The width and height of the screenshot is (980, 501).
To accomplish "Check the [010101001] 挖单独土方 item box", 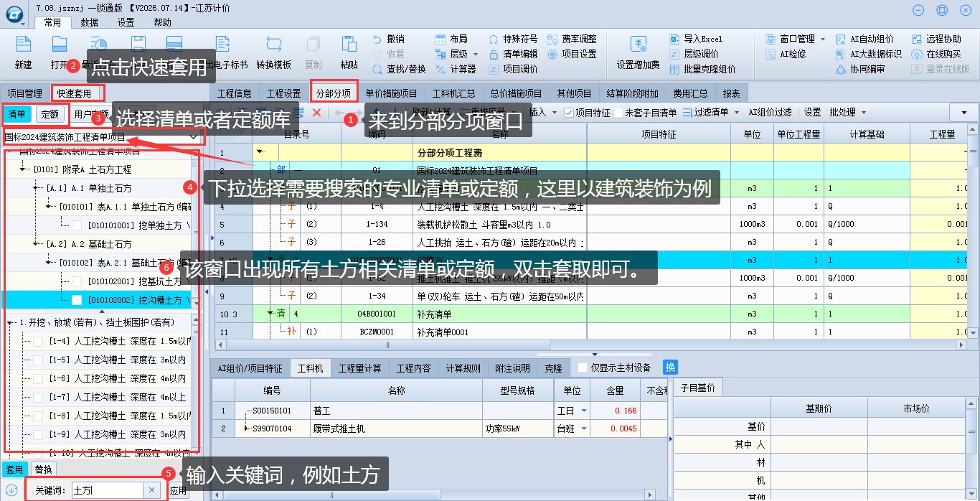I will [77, 225].
